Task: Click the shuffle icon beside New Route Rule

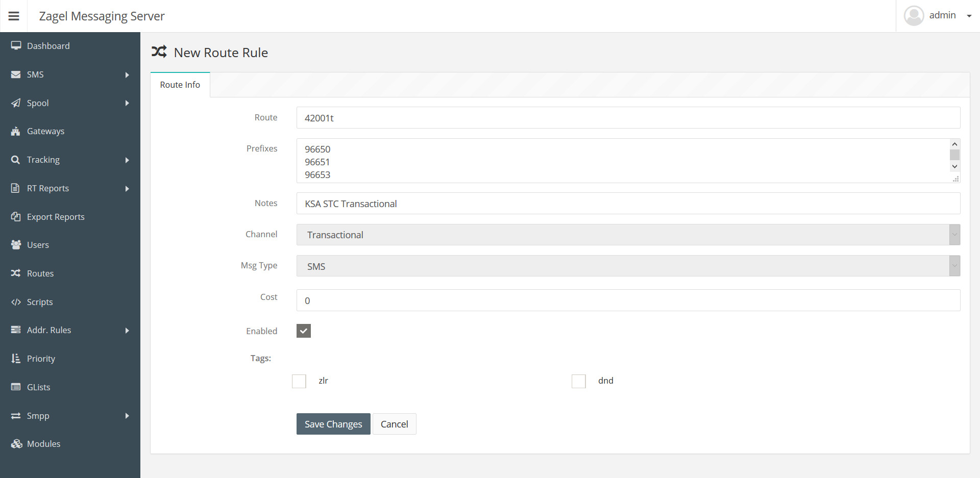Action: tap(159, 52)
